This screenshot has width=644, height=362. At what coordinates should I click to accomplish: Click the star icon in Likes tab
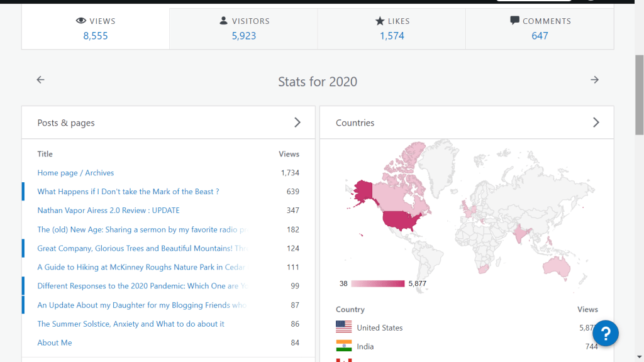[x=379, y=21]
